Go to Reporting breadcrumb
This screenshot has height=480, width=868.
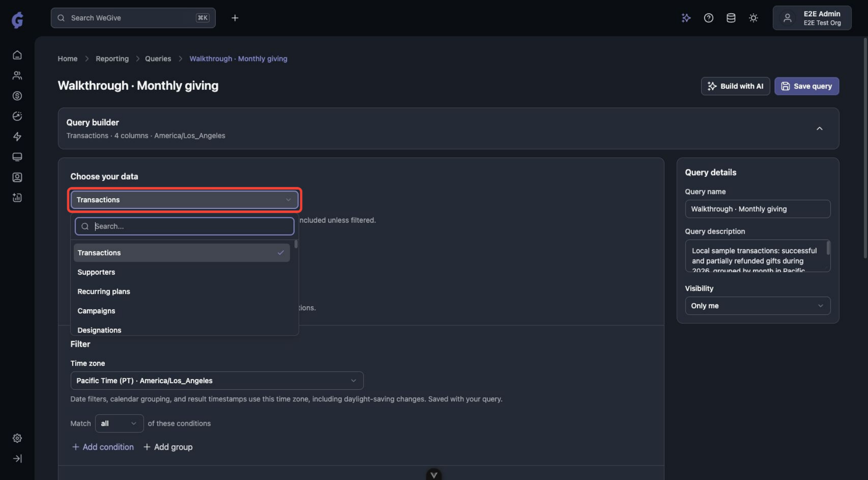112,59
